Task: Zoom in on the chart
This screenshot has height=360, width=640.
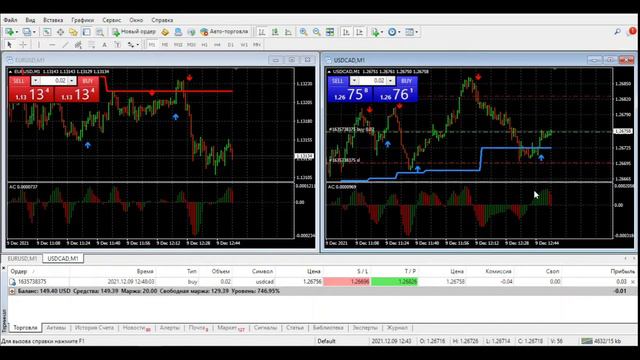Action: [303, 32]
